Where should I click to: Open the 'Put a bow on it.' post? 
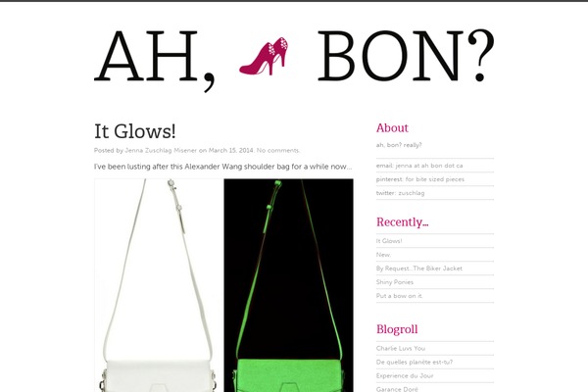pyautogui.click(x=400, y=296)
